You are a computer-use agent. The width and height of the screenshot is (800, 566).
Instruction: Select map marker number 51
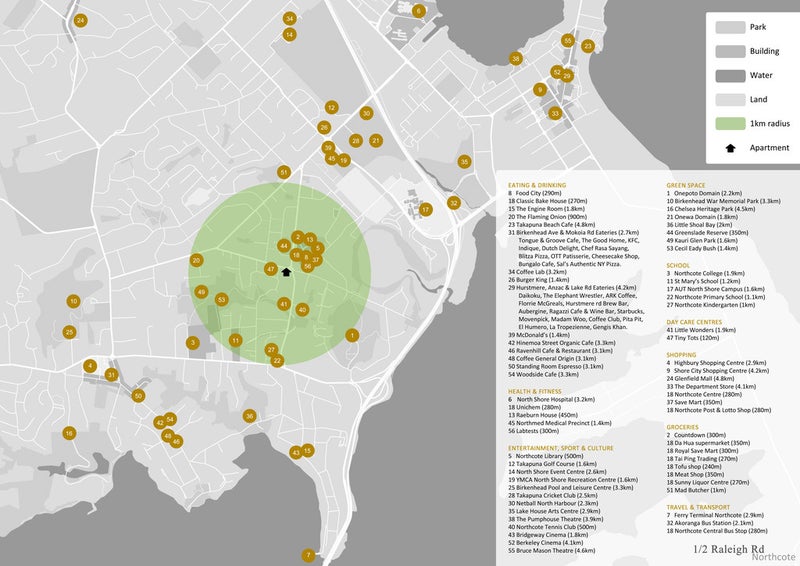click(284, 172)
